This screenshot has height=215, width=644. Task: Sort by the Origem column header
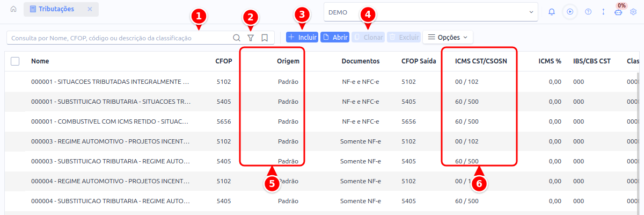288,61
